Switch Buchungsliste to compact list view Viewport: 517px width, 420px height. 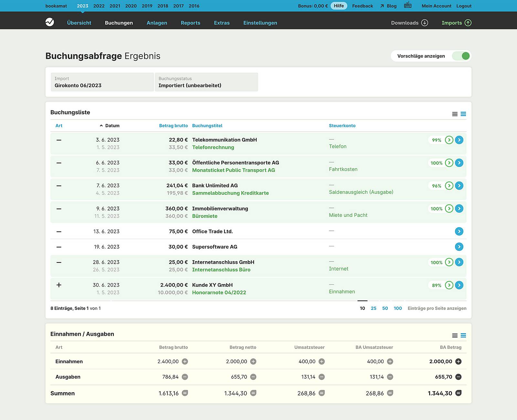pyautogui.click(x=455, y=114)
